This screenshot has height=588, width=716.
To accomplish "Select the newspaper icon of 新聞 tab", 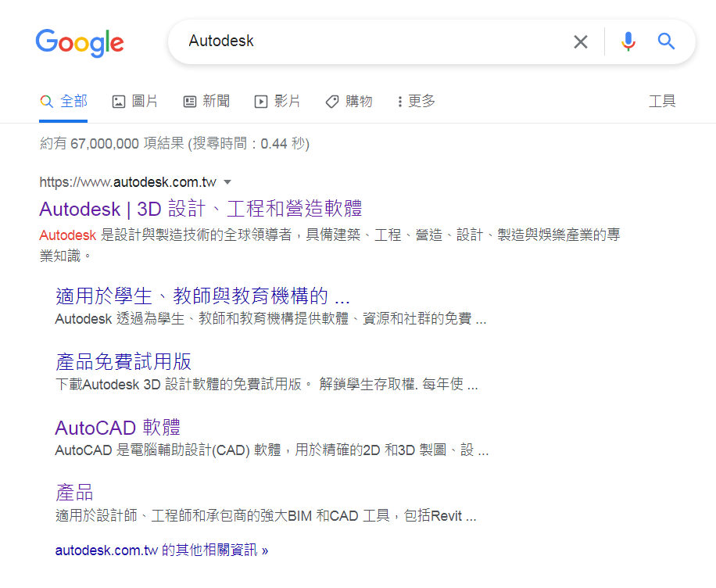I will point(189,102).
